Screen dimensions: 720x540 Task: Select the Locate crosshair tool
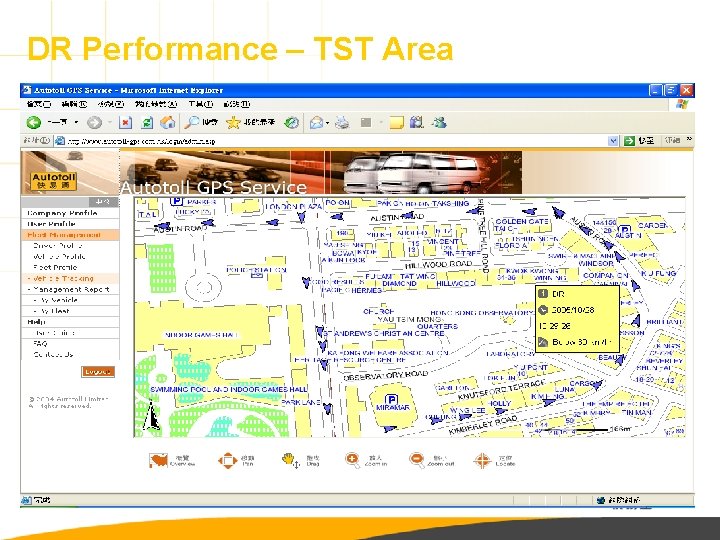(x=482, y=460)
